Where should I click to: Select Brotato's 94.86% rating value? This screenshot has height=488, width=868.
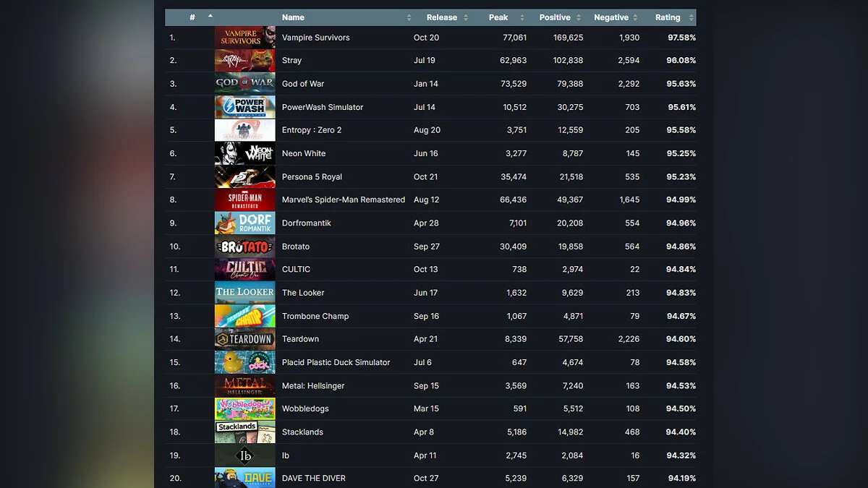click(681, 247)
